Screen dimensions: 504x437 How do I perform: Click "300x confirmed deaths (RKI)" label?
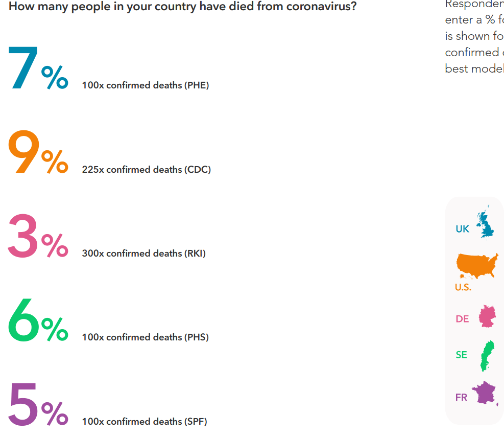pyautogui.click(x=144, y=253)
